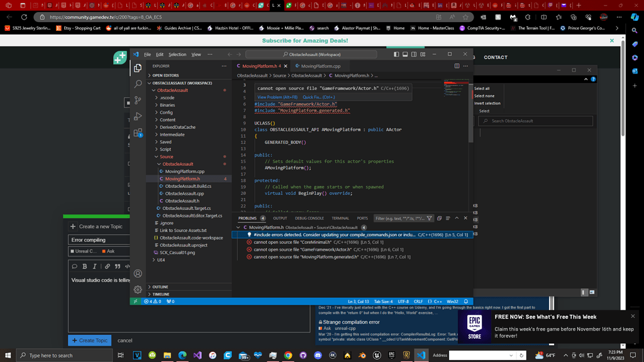The width and height of the screenshot is (644, 362).
Task: Open the TERMINAL panel tab
Action: tap(340, 219)
